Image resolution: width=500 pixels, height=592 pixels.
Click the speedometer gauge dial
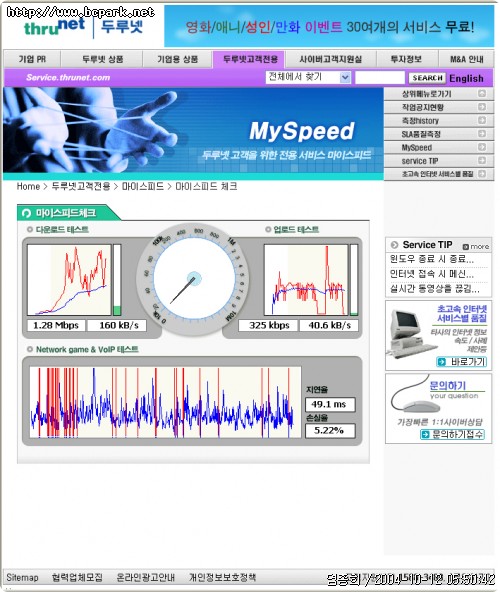(193, 280)
